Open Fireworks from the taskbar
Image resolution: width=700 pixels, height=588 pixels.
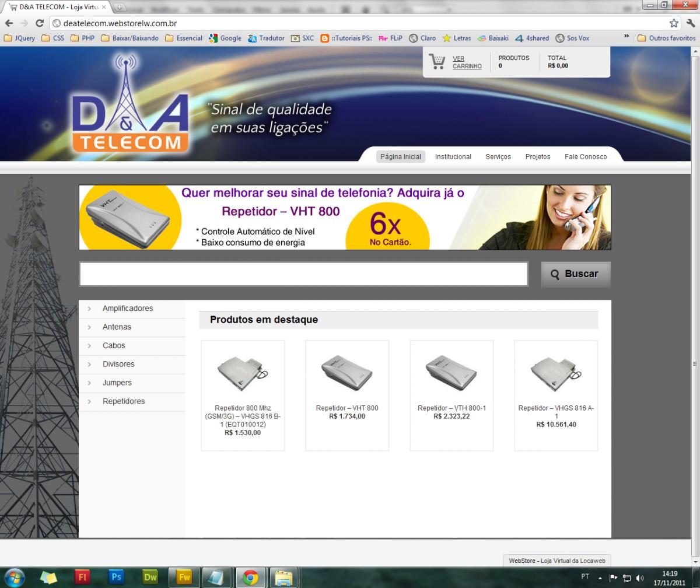pyautogui.click(x=184, y=577)
